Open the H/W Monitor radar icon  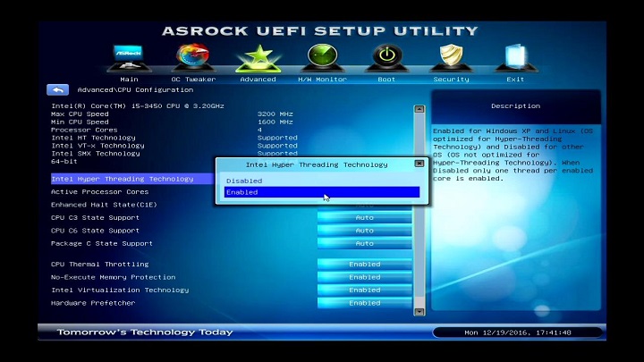point(322,56)
